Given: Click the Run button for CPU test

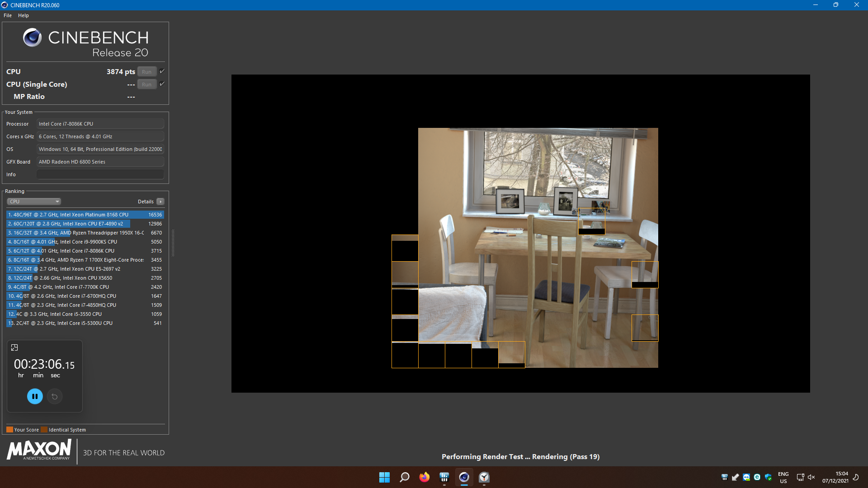Looking at the screenshot, I should [147, 72].
